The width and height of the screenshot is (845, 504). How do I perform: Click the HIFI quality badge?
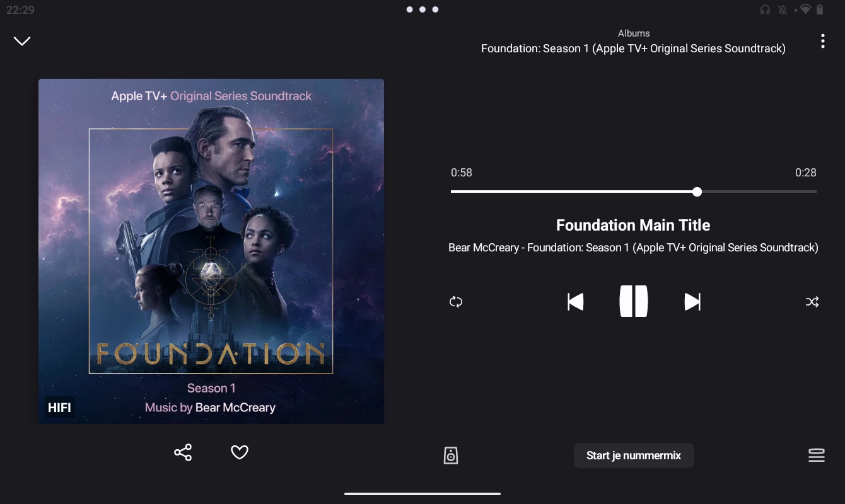[x=59, y=408]
